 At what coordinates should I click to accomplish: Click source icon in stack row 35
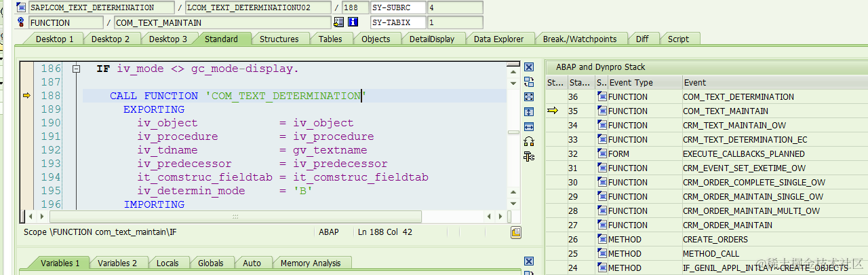pyautogui.click(x=601, y=111)
